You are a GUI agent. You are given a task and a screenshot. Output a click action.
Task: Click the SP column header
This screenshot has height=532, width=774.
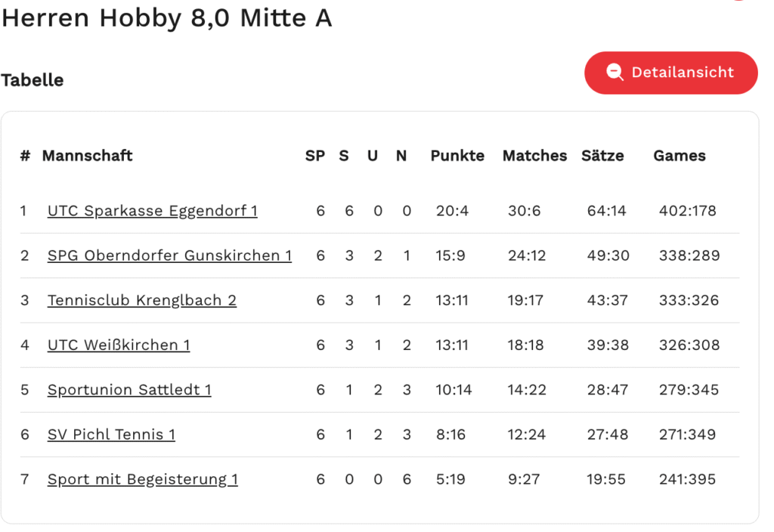click(x=314, y=156)
